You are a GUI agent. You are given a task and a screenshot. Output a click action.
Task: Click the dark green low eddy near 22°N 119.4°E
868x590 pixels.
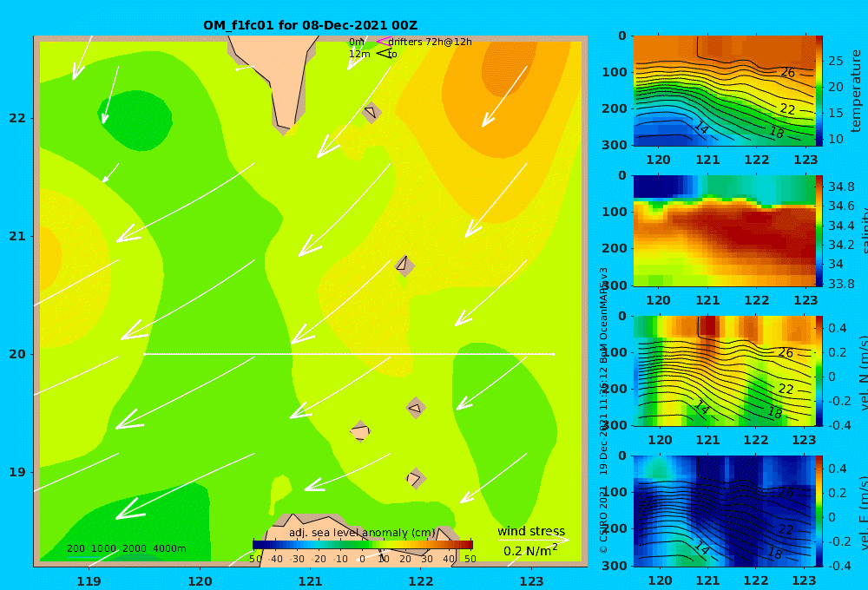135,120
